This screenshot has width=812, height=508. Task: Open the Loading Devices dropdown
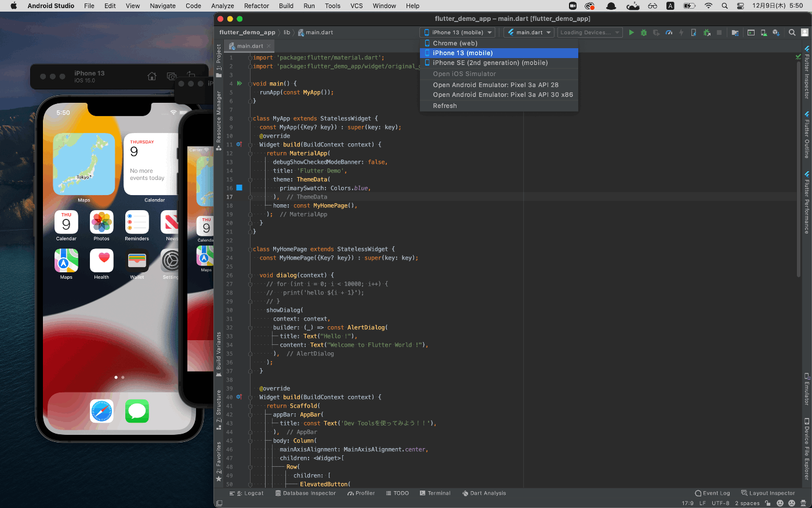point(589,33)
